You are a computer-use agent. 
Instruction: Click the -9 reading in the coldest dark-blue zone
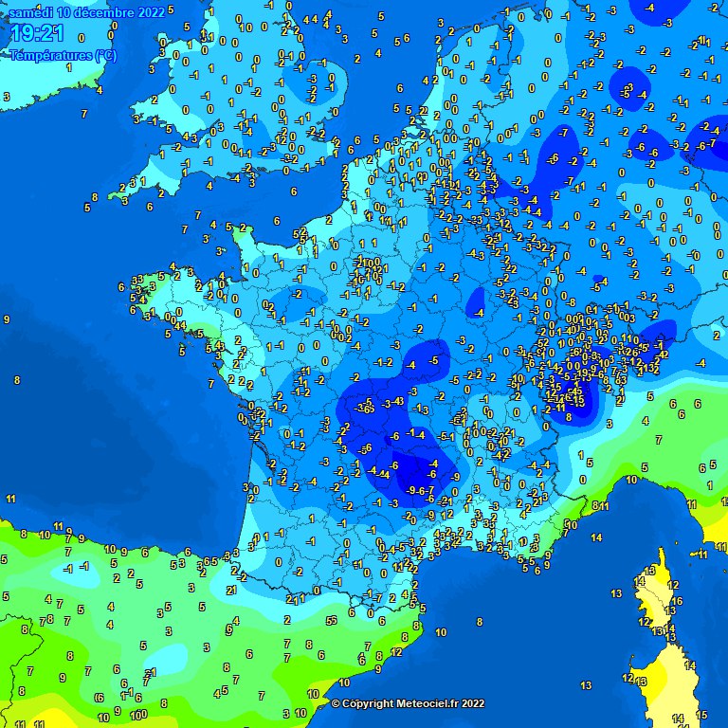[x=412, y=490]
